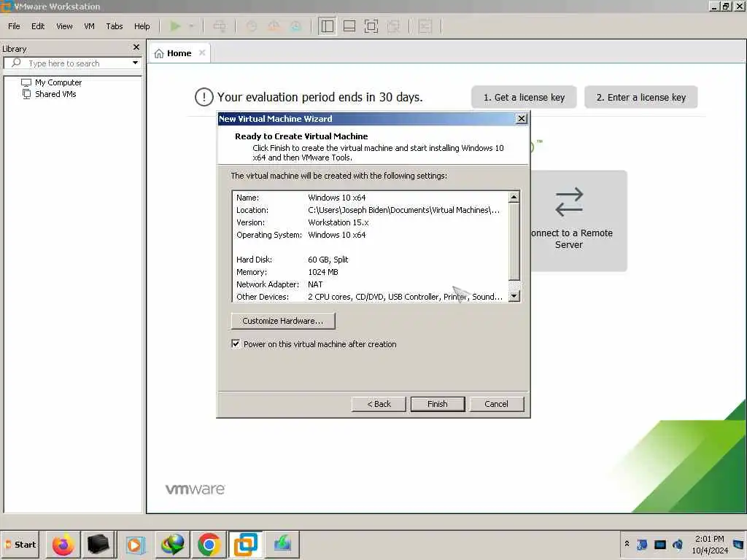Click the Revert to Snapshot toolbar icon

point(274,26)
